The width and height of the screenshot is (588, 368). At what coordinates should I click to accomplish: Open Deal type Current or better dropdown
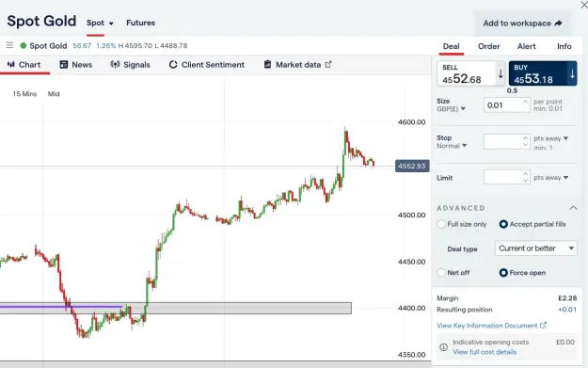(535, 248)
